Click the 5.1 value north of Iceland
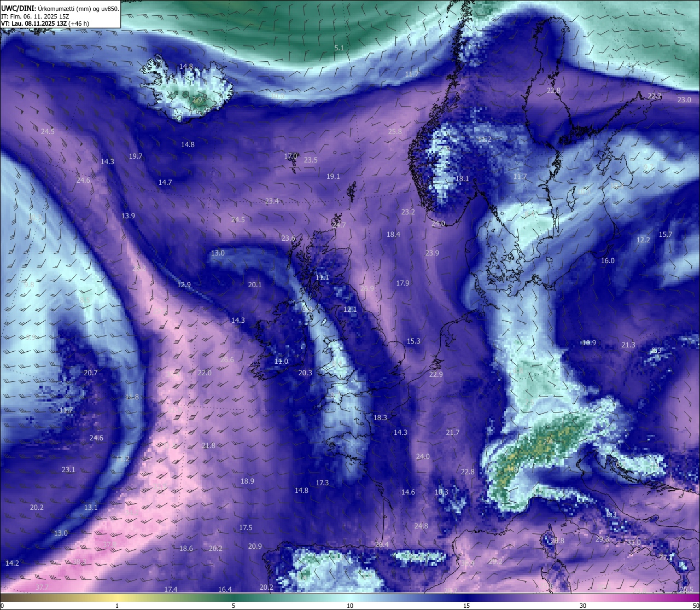This screenshot has width=700, height=610. tap(339, 48)
